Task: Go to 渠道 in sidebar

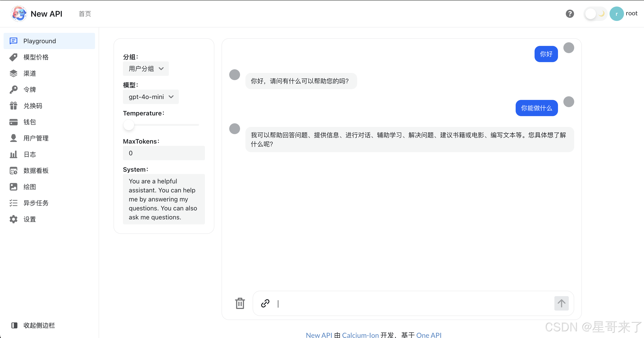Action: pyautogui.click(x=30, y=73)
